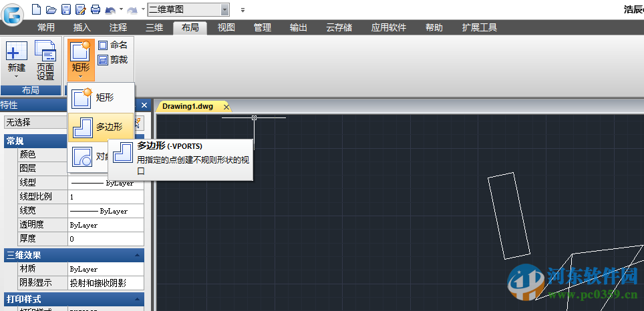Close the 特性 properties panel
This screenshot has width=644, height=311.
pyautogui.click(x=144, y=105)
